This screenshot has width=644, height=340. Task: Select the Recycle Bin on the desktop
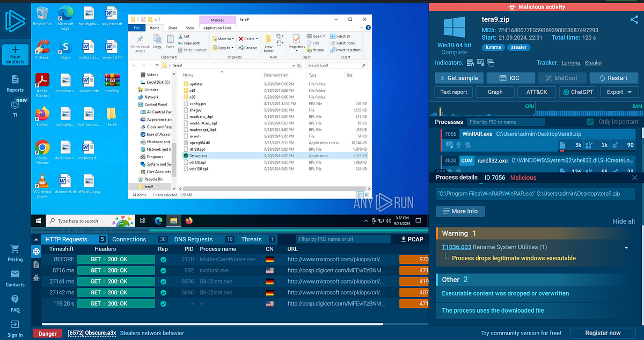pyautogui.click(x=42, y=16)
